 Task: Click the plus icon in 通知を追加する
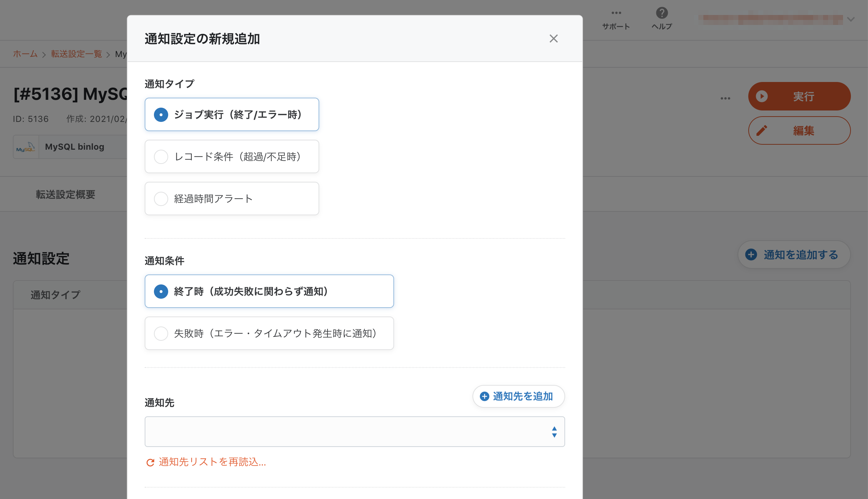point(751,254)
